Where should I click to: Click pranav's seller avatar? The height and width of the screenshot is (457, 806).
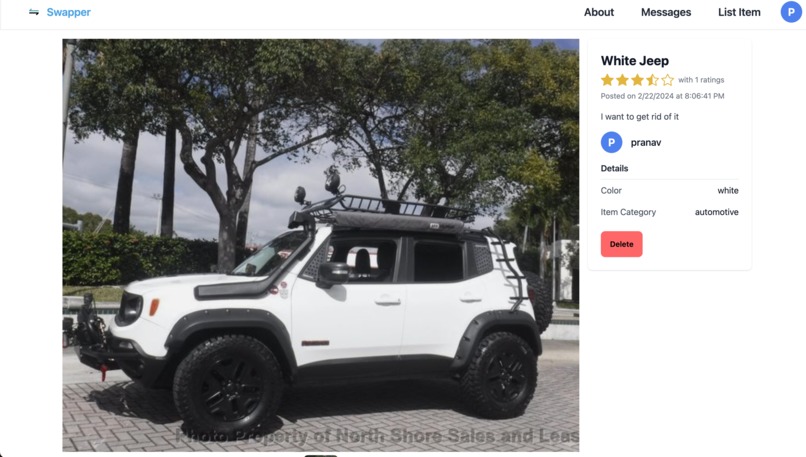click(x=611, y=142)
